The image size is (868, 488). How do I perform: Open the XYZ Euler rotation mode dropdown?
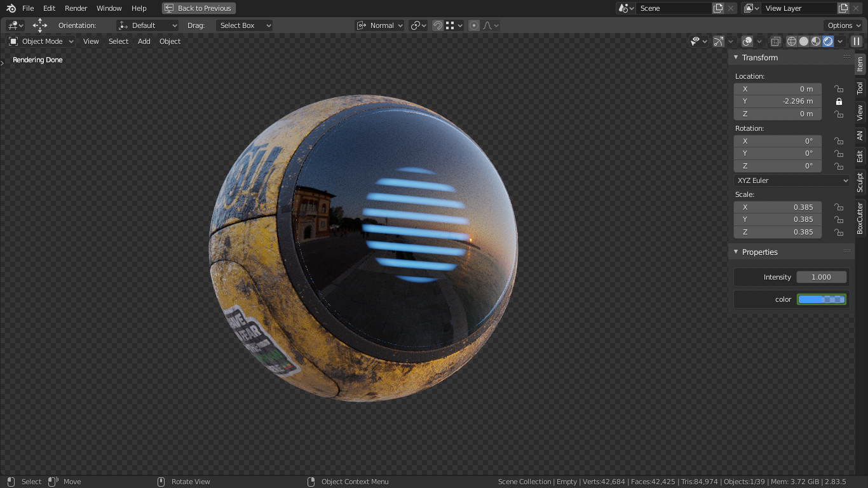point(792,180)
